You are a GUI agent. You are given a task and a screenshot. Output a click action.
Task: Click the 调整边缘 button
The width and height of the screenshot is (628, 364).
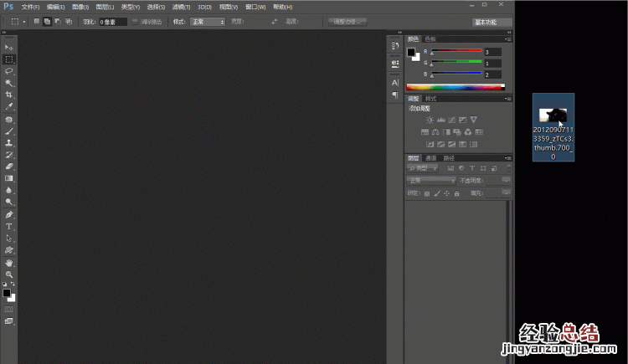pos(346,22)
